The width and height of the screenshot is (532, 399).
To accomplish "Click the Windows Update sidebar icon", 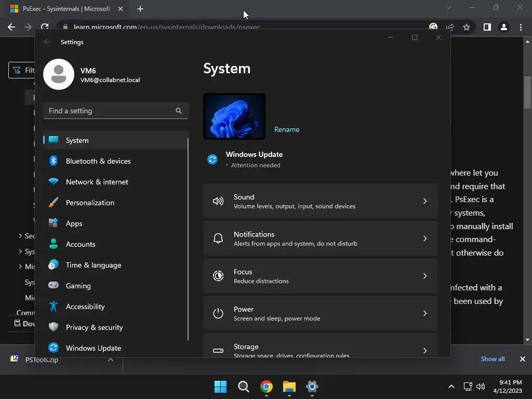I will (x=54, y=348).
